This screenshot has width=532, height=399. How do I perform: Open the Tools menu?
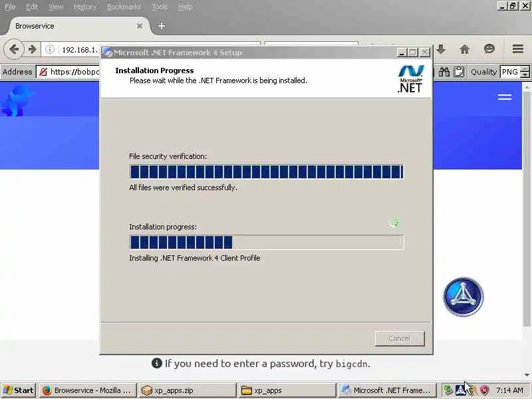[x=160, y=7]
